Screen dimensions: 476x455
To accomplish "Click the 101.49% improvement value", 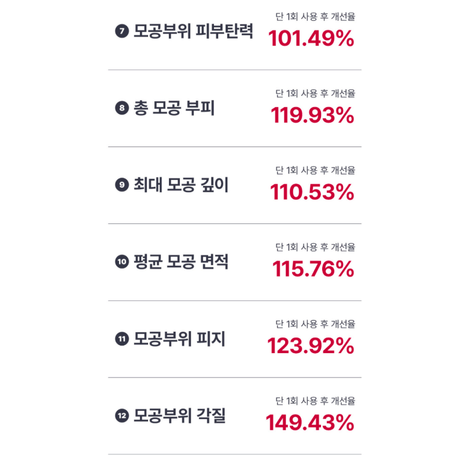I will pos(311,39).
